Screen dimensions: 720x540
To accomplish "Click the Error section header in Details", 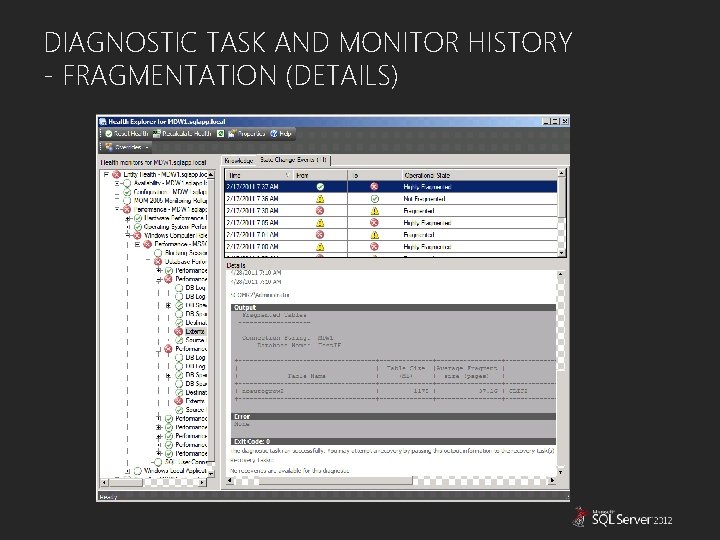I will [393, 416].
